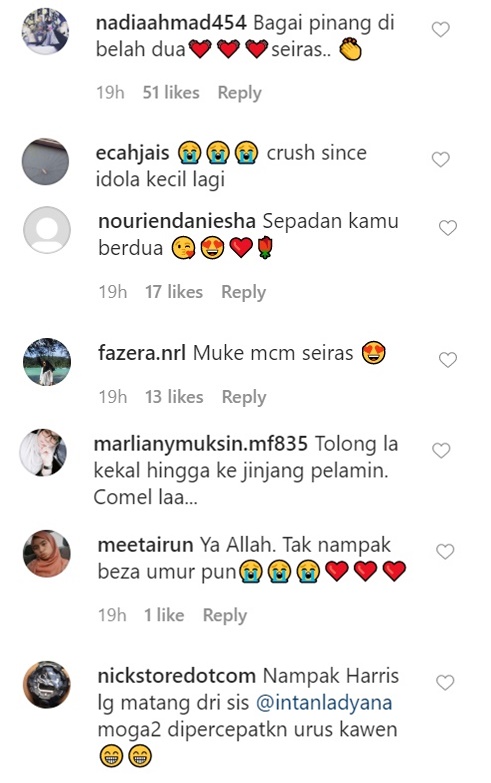View the 51 likes on nadiaahmad454's comment
This screenshot has height=783, width=491.
(171, 92)
